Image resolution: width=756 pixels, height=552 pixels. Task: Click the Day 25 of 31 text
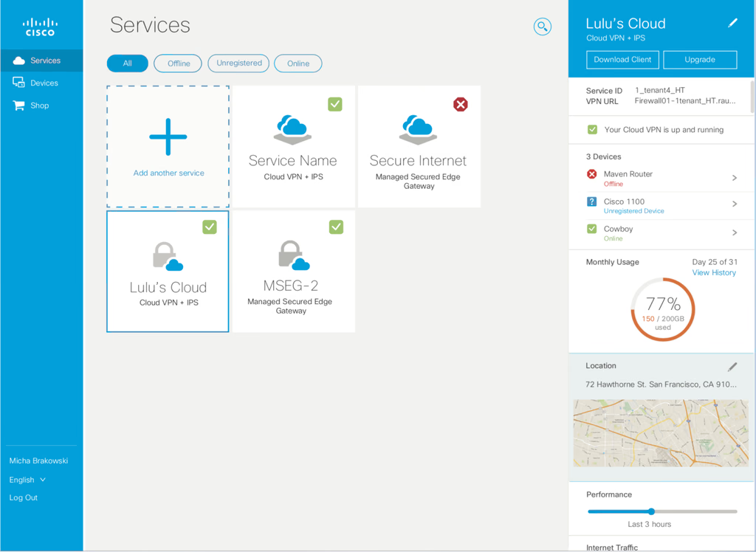coord(715,262)
